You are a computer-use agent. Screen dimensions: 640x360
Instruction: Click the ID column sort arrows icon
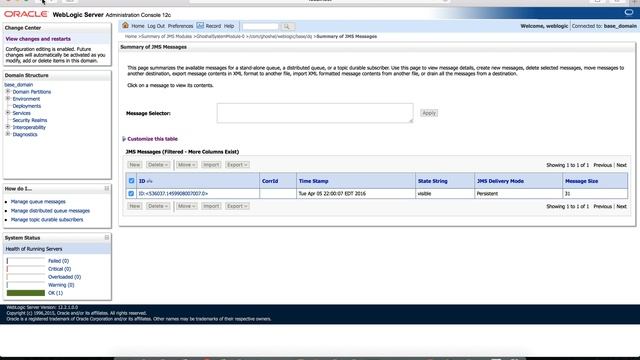149,181
